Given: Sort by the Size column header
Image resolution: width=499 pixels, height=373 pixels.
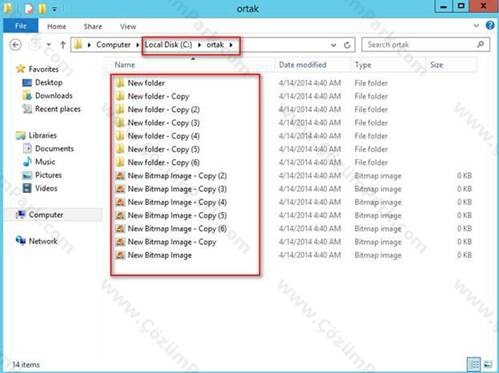Looking at the screenshot, I should [451, 65].
